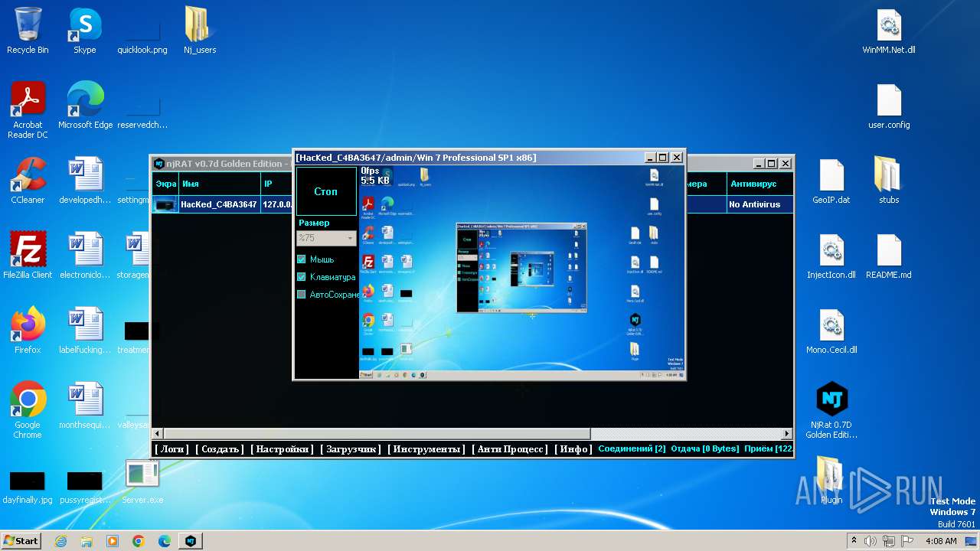Click the 4:08 AM taskbar clock
Screen dimensions: 980x551
point(941,541)
